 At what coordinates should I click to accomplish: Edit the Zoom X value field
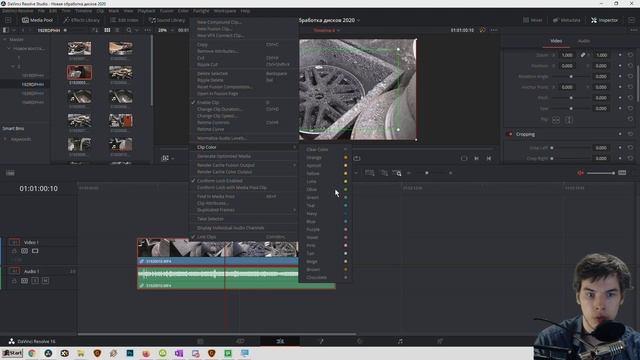pyautogui.click(x=567, y=55)
